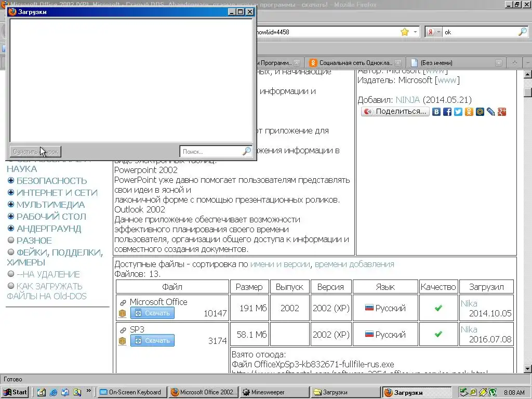
Task: Open the Загрузки folder taskbar button
Action: coord(345,392)
